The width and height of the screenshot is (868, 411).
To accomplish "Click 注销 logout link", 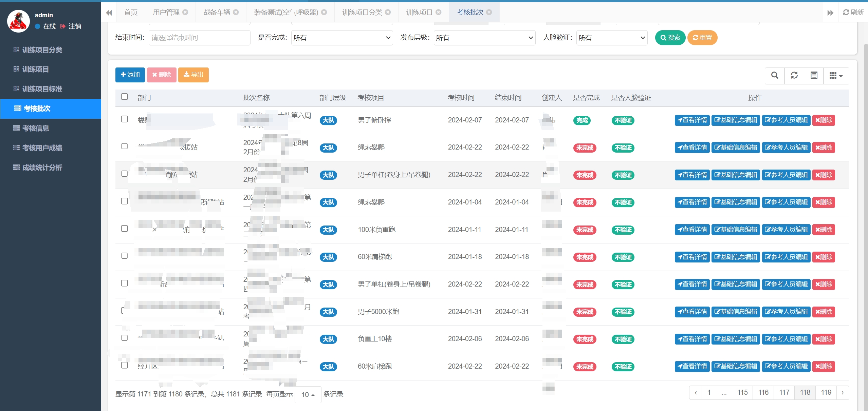I will pyautogui.click(x=71, y=26).
